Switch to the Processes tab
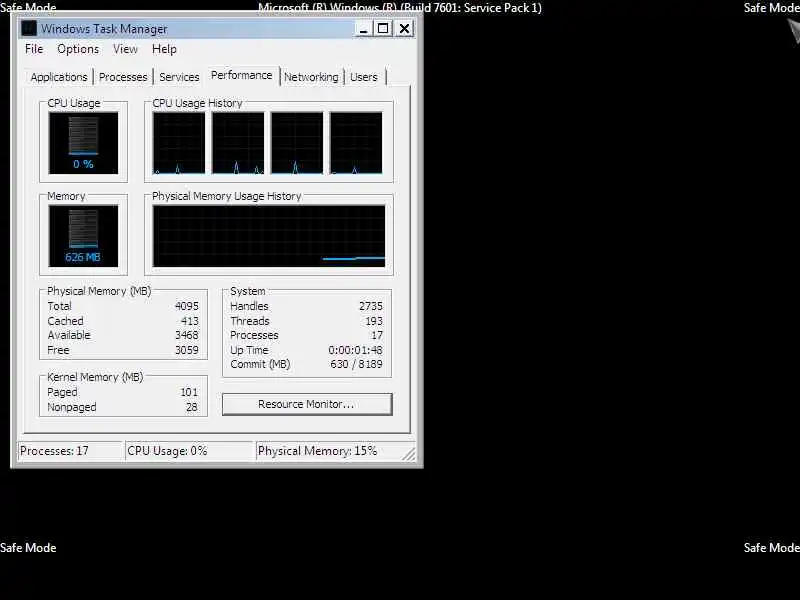The width and height of the screenshot is (800, 600). pos(123,77)
